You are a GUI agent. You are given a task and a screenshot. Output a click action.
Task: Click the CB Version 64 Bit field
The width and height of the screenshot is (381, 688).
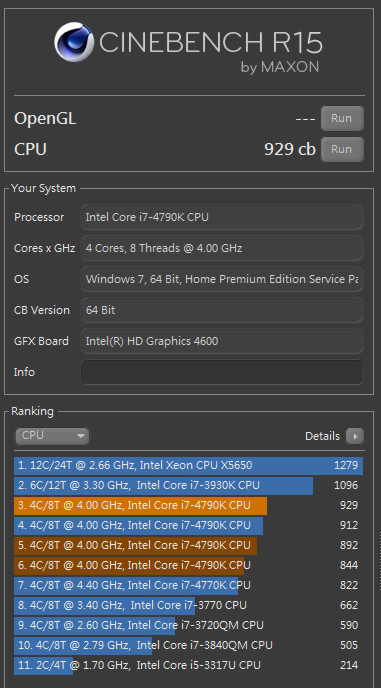(x=222, y=310)
